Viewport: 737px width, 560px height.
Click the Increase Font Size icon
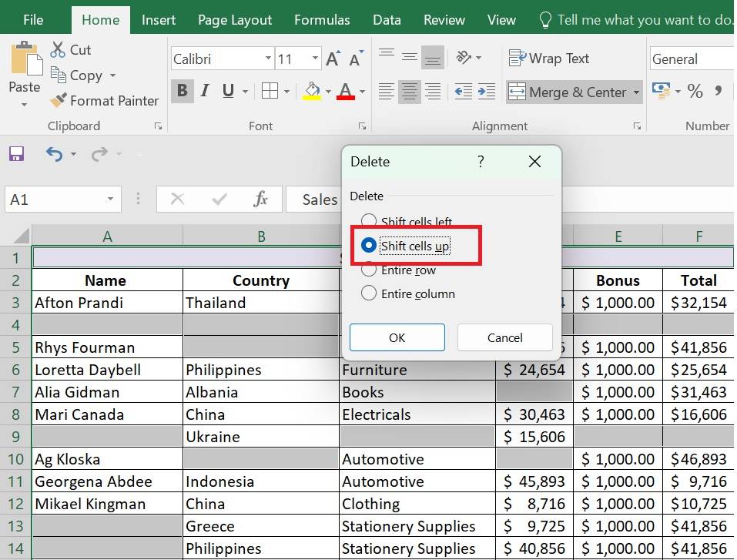[333, 59]
